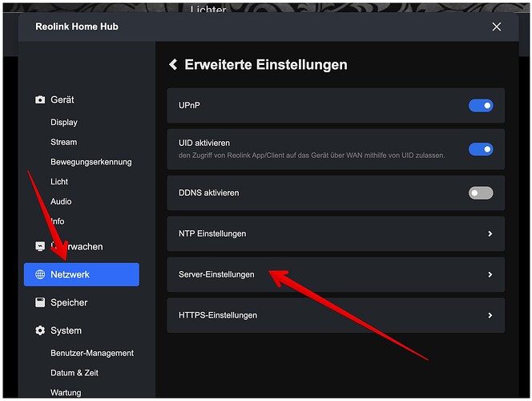532x401 pixels.
Task: Click the globe icon in Netzwerk
Action: 40,274
